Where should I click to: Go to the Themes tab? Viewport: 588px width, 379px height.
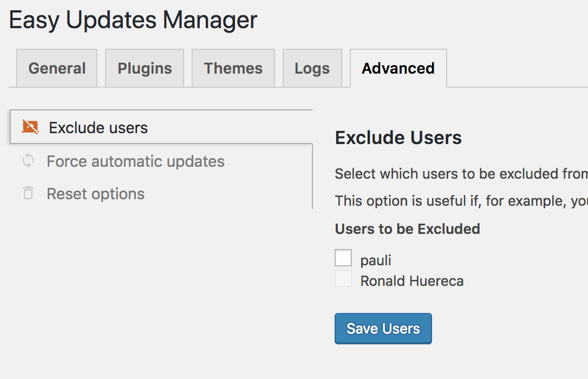(x=233, y=68)
